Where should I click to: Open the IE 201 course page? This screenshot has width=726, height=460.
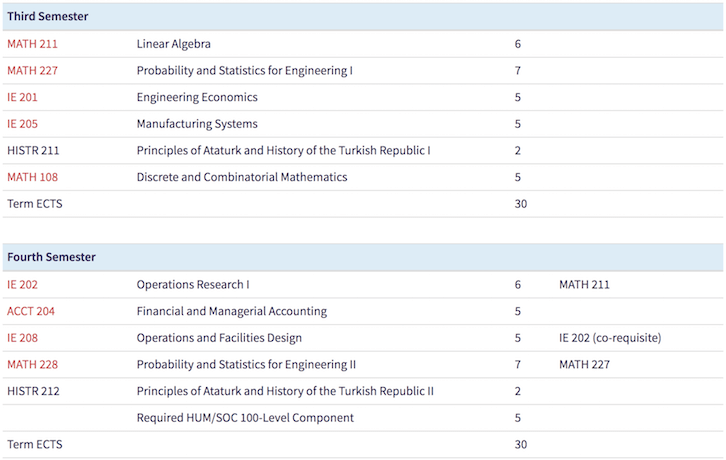point(23,98)
